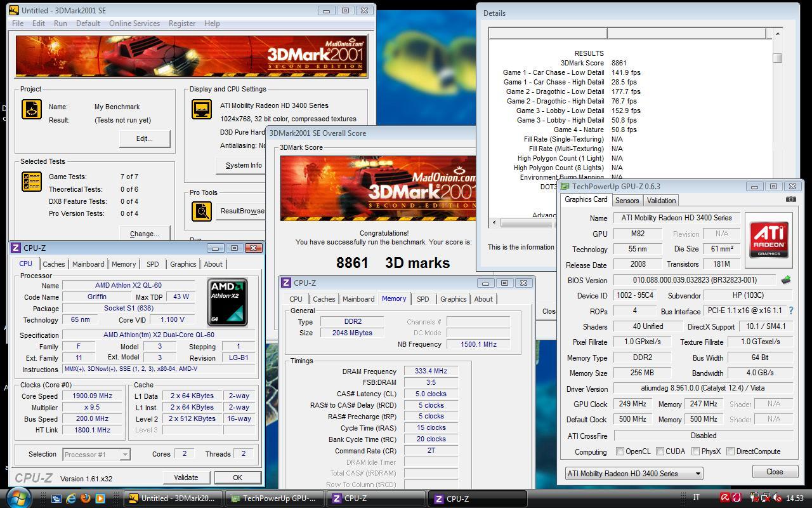Click the Selected Tests checklist icon
The width and height of the screenshot is (812, 508).
pyautogui.click(x=32, y=182)
